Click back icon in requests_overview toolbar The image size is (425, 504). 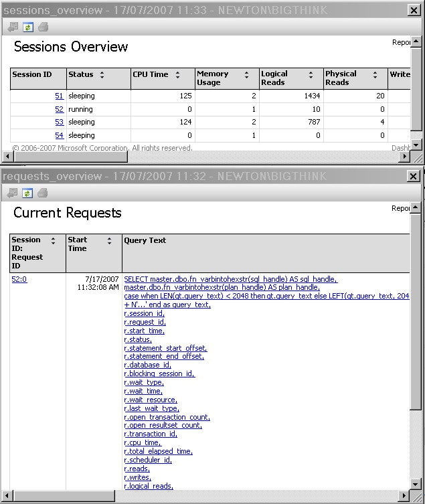coord(12,193)
